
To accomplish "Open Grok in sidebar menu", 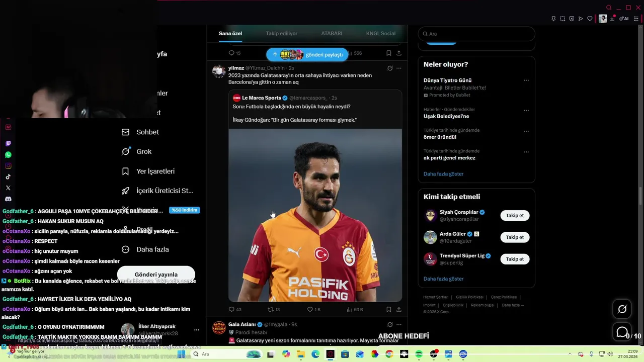I will tap(137, 151).
